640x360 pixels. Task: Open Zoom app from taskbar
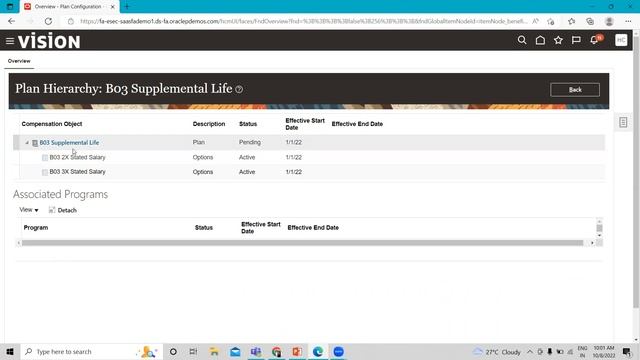tap(338, 351)
